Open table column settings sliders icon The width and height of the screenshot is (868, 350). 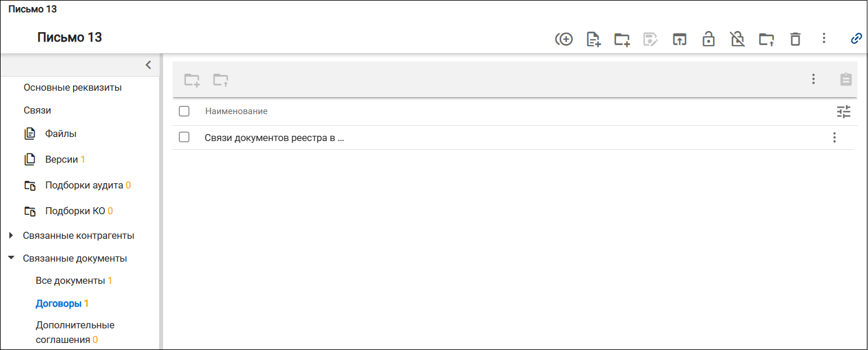(843, 111)
